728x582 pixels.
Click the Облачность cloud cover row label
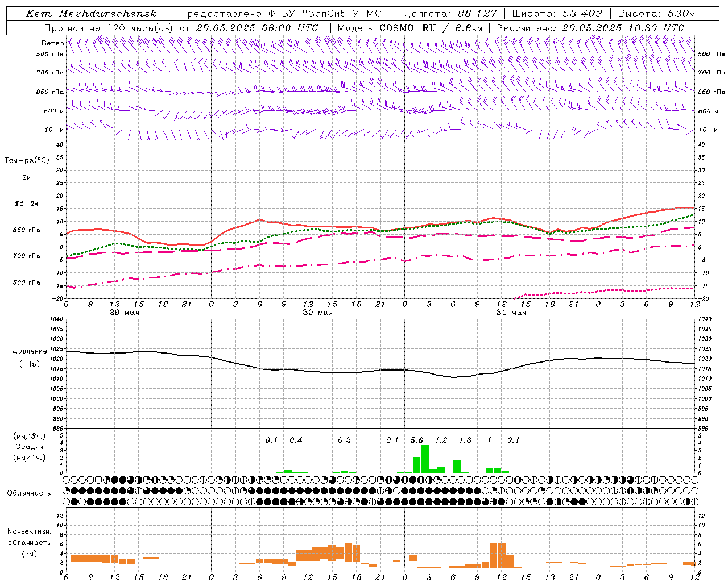(29, 493)
